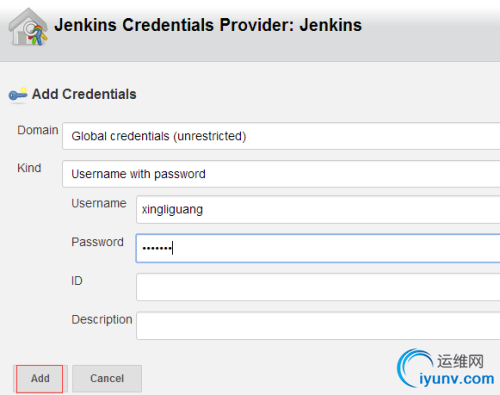Click the masked password dots
Image resolution: width=500 pixels, height=395 pixels.
[x=157, y=248]
